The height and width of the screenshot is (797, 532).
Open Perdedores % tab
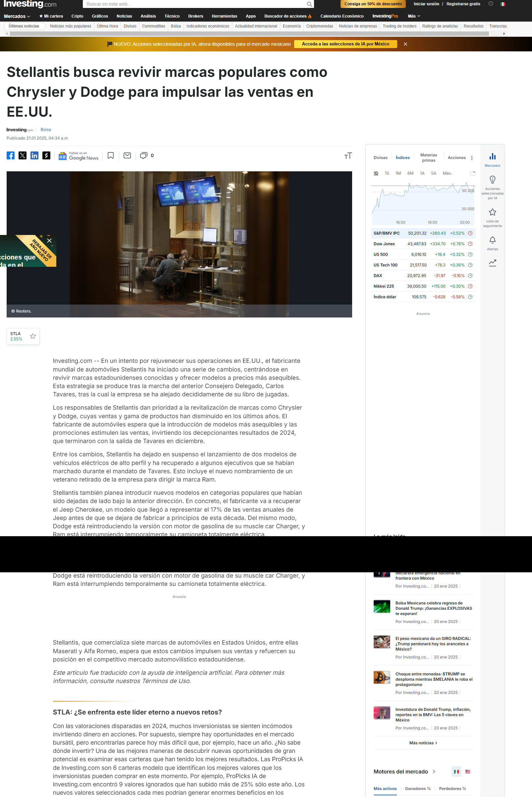pos(452,788)
